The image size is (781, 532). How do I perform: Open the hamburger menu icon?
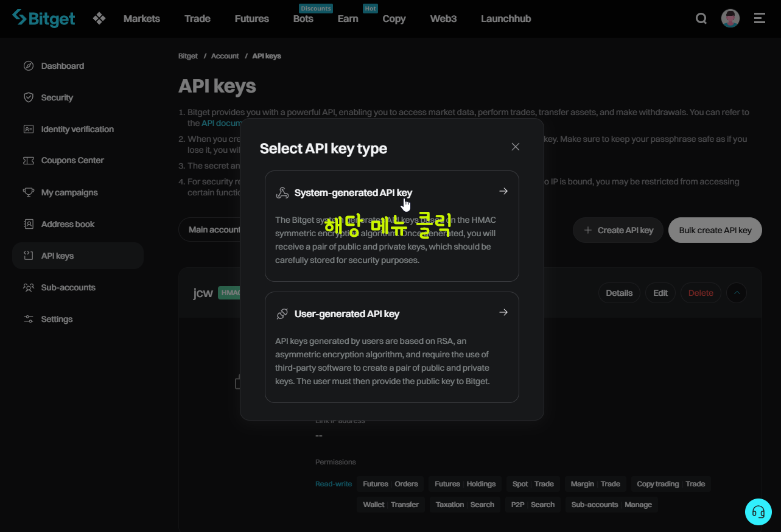(760, 18)
